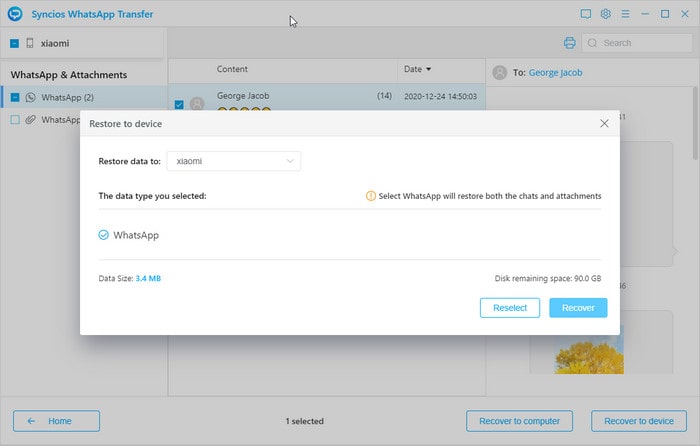Toggle the xiaomi device checkbox
This screenshot has width=700, height=446.
[14, 43]
